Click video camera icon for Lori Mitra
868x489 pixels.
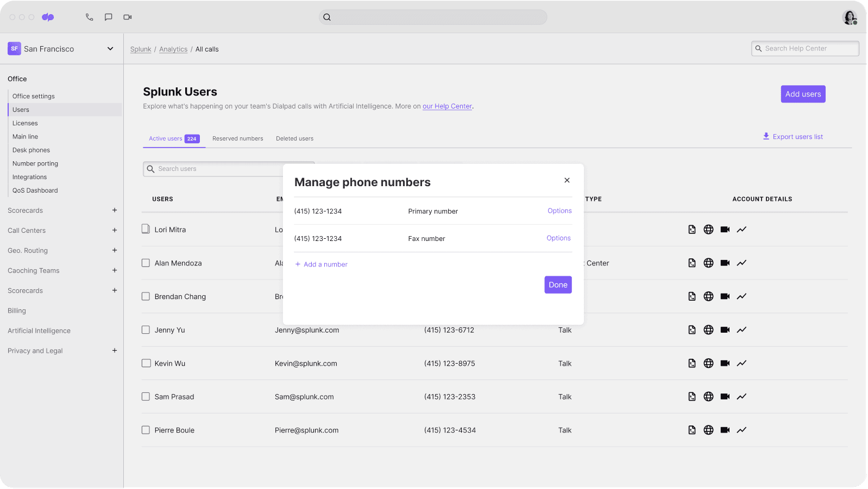725,230
